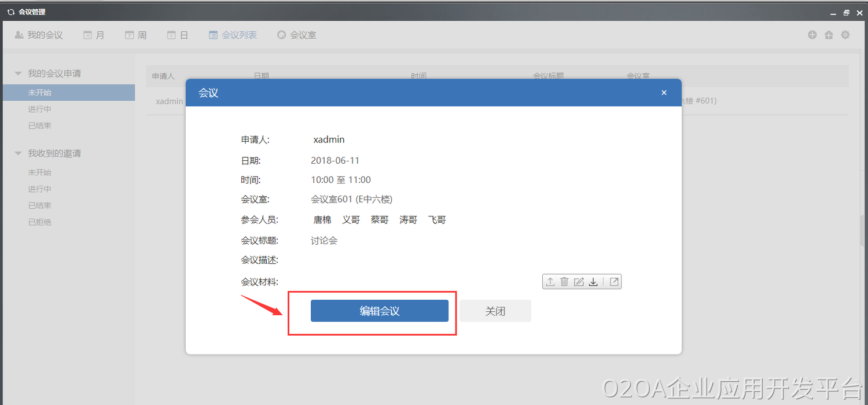This screenshot has width=868, height=405.
Task: Click the open-in-new-window attachment icon
Action: (x=614, y=282)
